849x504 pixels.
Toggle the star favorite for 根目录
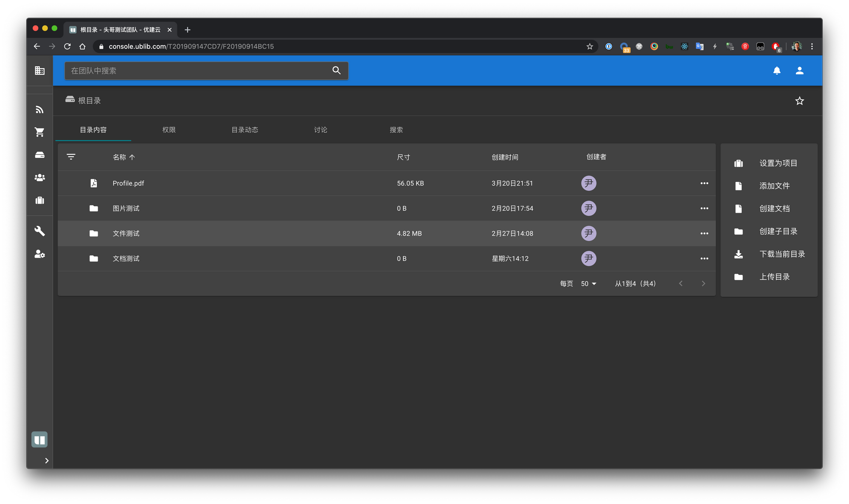tap(799, 101)
